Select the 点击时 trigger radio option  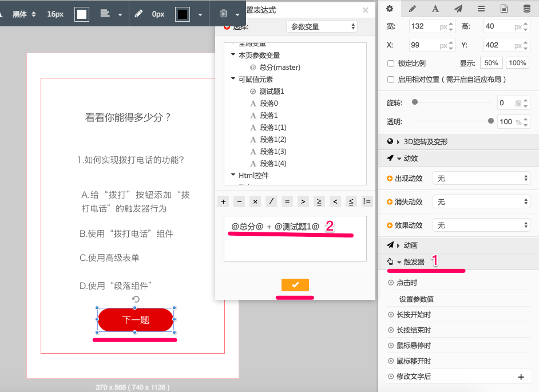(x=391, y=283)
